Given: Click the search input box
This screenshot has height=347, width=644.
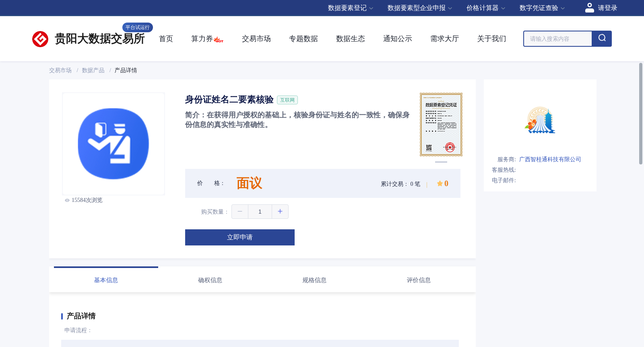Looking at the screenshot, I should point(558,39).
